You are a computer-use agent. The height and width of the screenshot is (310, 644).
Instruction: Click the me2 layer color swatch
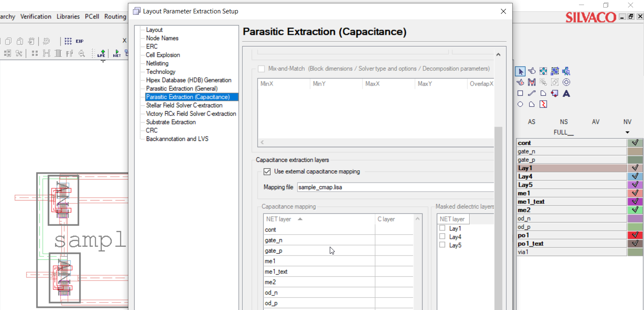pos(635,210)
